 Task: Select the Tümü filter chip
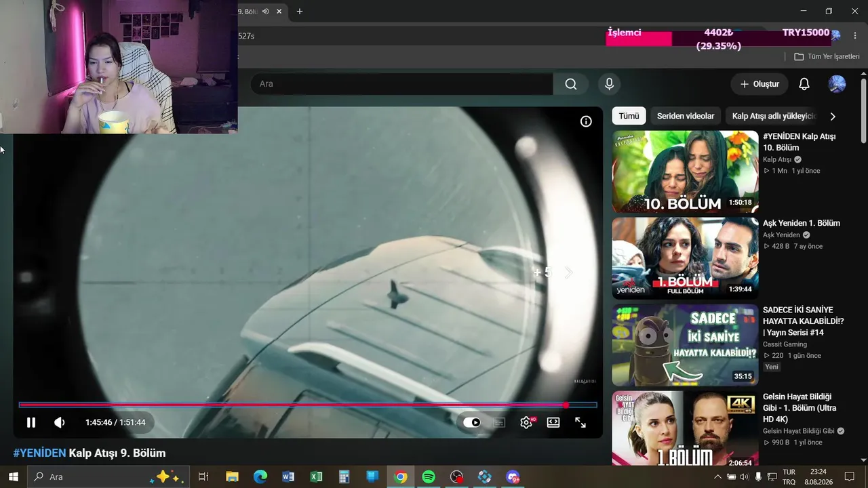pyautogui.click(x=629, y=116)
